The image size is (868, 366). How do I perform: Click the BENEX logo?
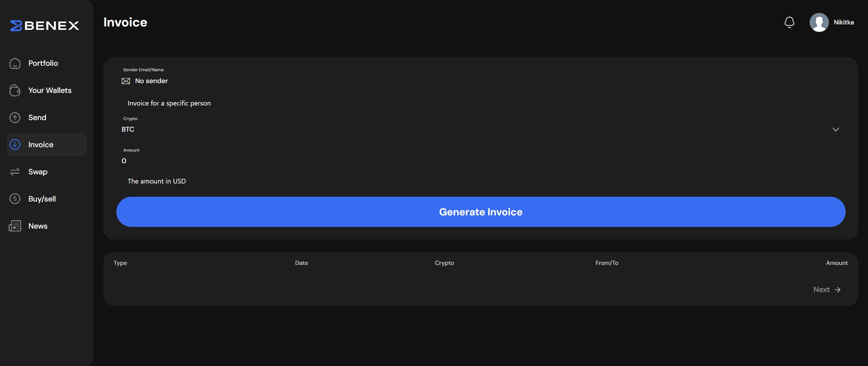44,25
